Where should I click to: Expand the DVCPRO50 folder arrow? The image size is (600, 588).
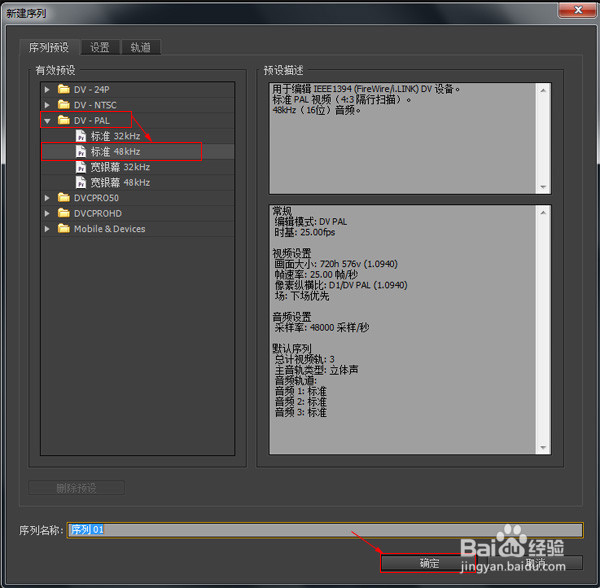coord(47,198)
